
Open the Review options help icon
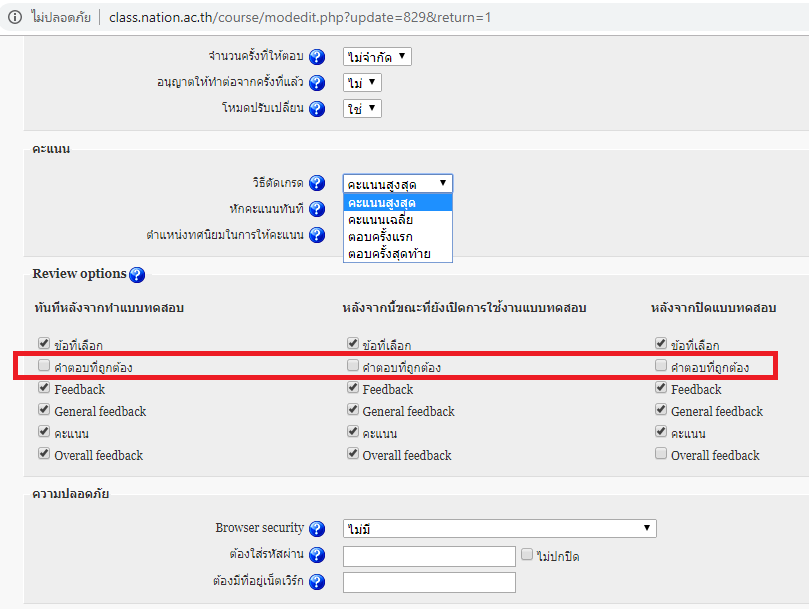coord(137,275)
